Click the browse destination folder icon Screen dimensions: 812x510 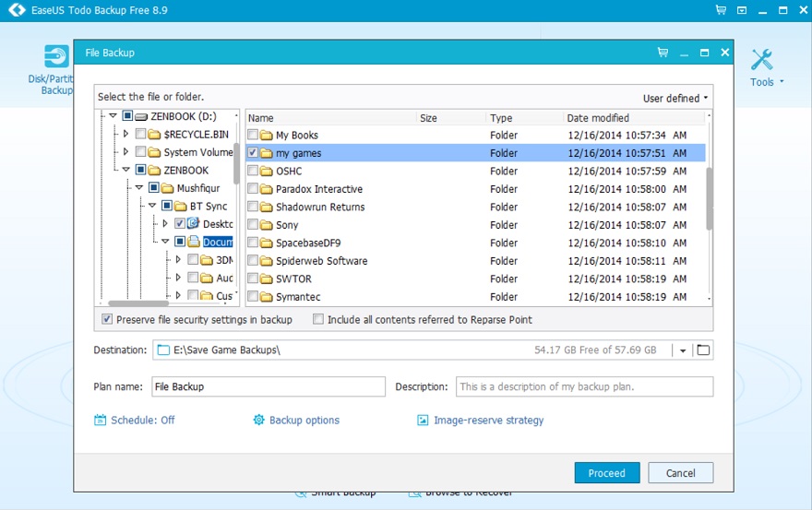click(704, 350)
